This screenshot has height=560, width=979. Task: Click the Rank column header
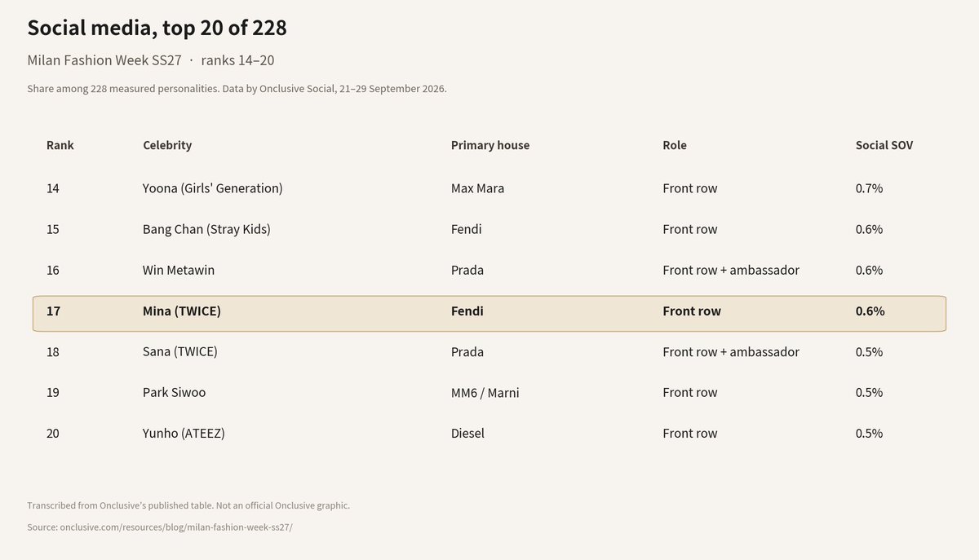pyautogui.click(x=60, y=145)
